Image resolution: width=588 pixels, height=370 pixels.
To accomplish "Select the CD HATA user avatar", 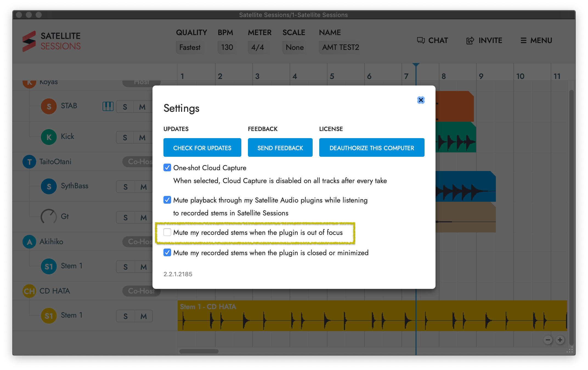I will coord(29,291).
